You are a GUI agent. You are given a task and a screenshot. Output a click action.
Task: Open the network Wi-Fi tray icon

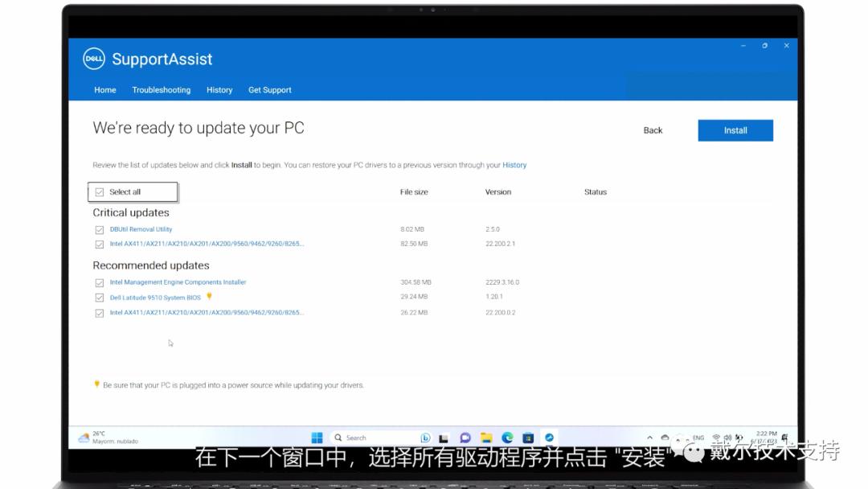pyautogui.click(x=716, y=438)
